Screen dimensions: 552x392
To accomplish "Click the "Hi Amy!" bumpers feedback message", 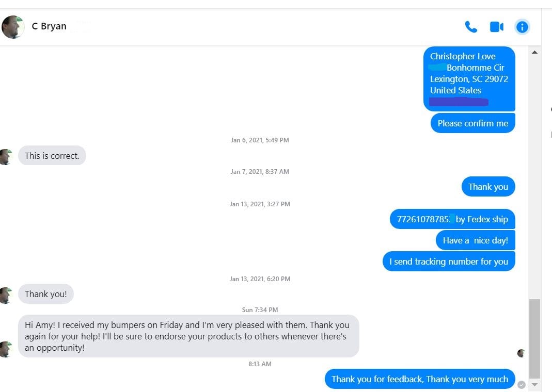I will [188, 336].
